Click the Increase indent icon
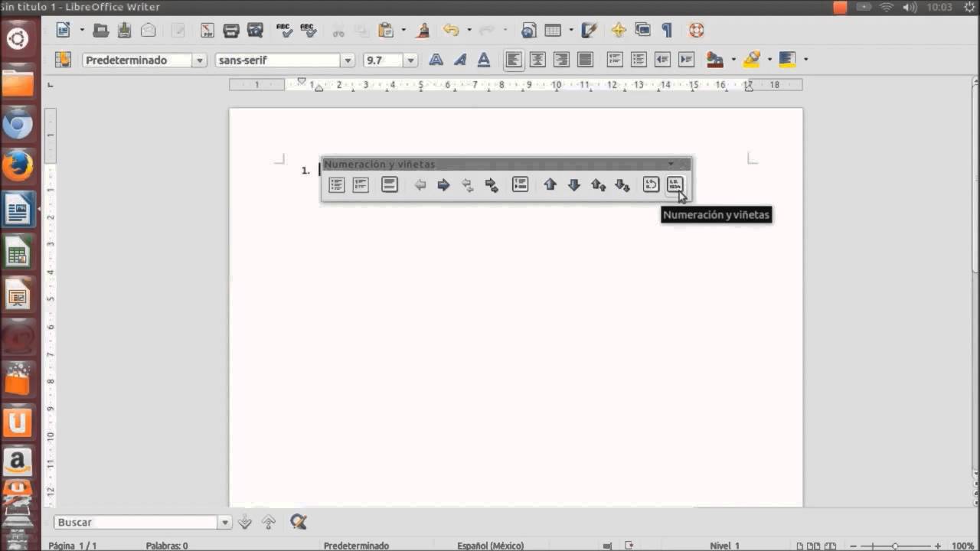 click(x=687, y=60)
